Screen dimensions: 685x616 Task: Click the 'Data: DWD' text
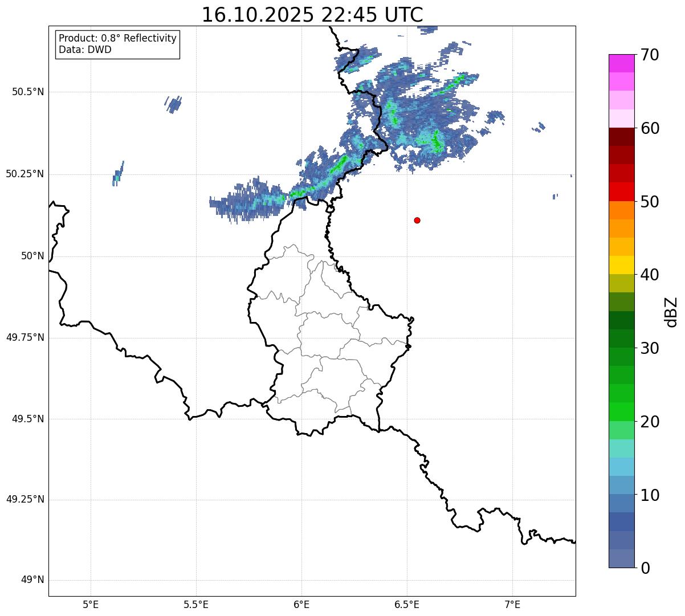[x=85, y=50]
